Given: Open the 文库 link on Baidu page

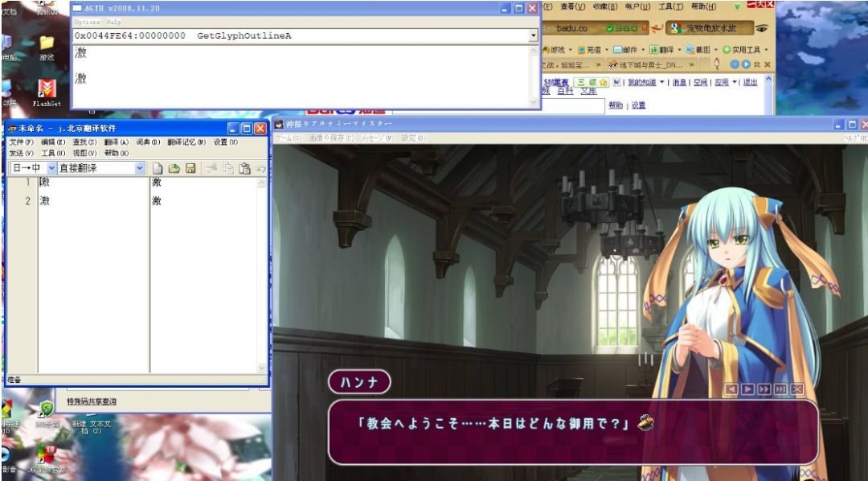Looking at the screenshot, I should [588, 92].
